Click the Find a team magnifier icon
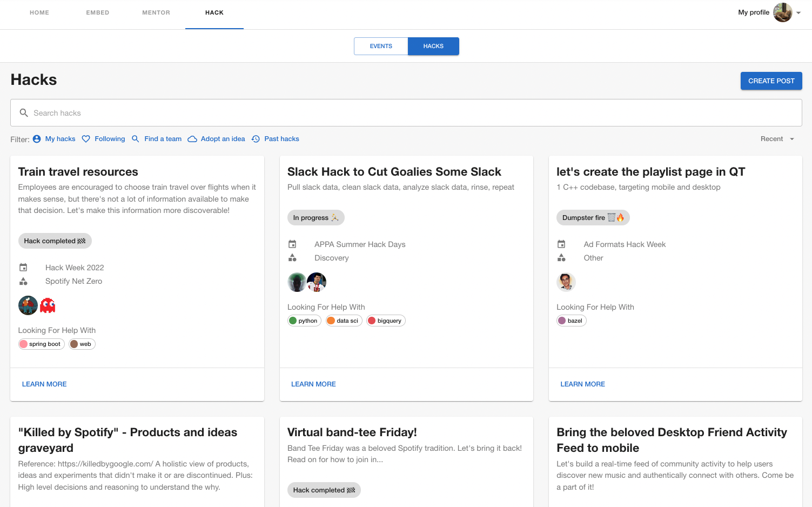 point(136,139)
